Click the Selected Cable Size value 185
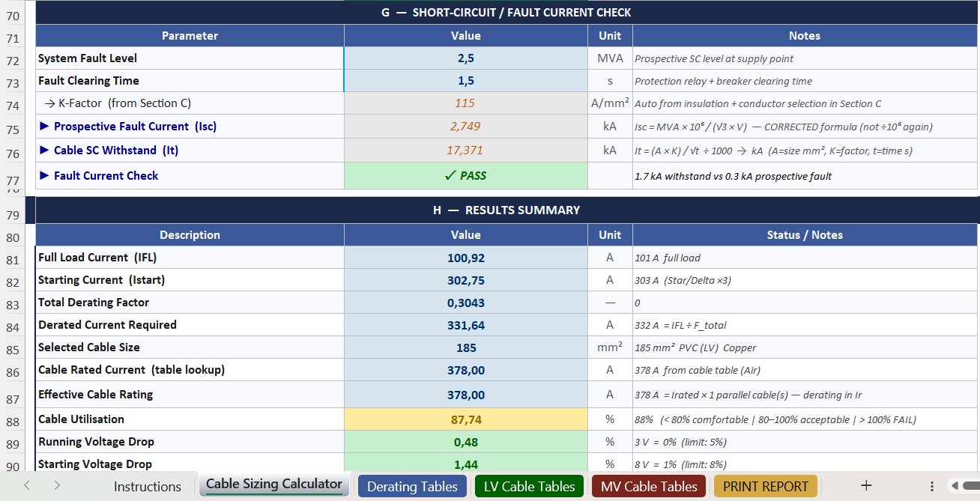Viewport: 980px width, 501px height. [x=466, y=347]
